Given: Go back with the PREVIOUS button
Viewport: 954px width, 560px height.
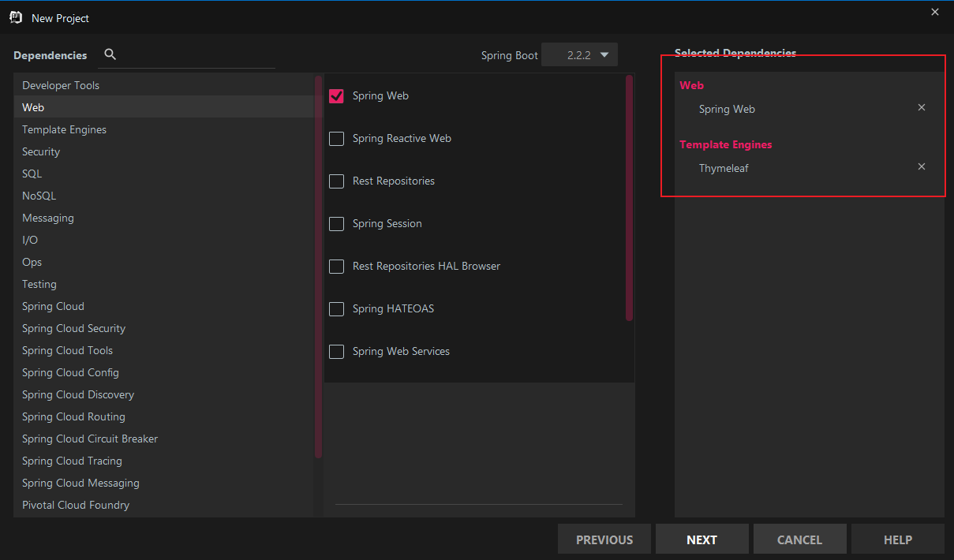Looking at the screenshot, I should 604,539.
